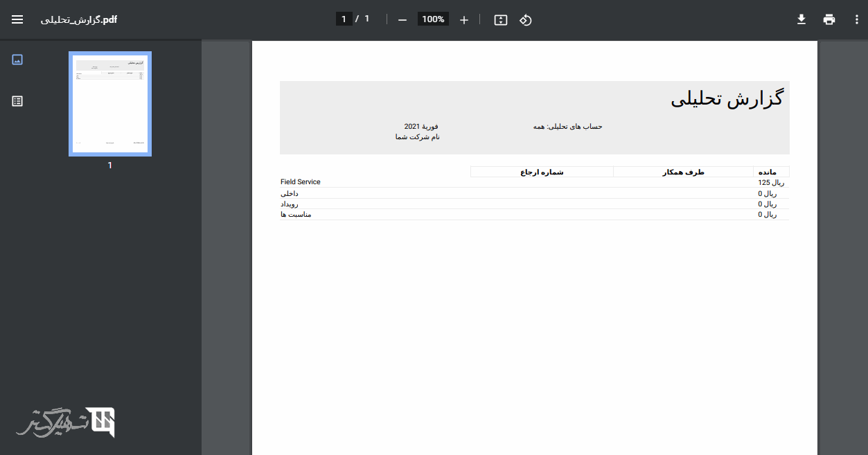Zoom in with the plus icon
The height and width of the screenshot is (455, 868).
464,19
